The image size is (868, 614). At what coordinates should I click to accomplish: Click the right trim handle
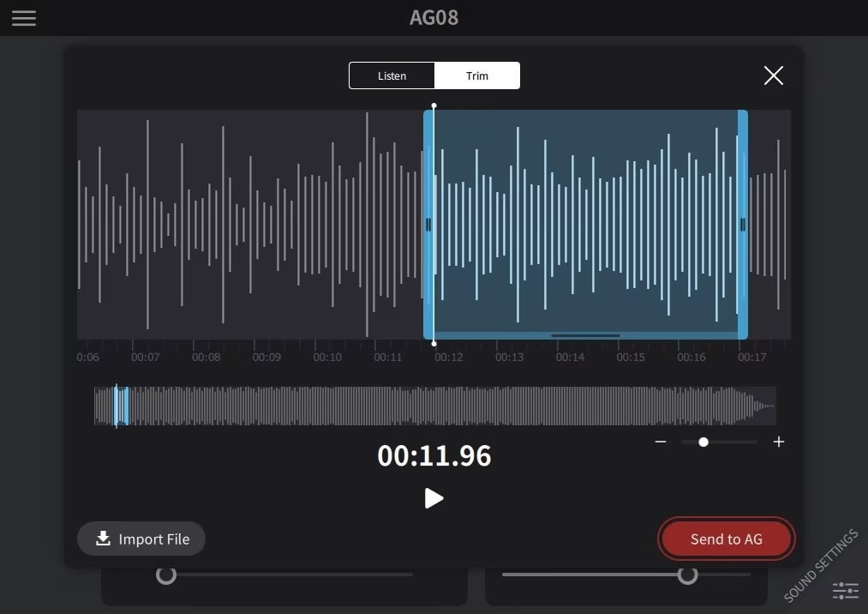point(743,225)
